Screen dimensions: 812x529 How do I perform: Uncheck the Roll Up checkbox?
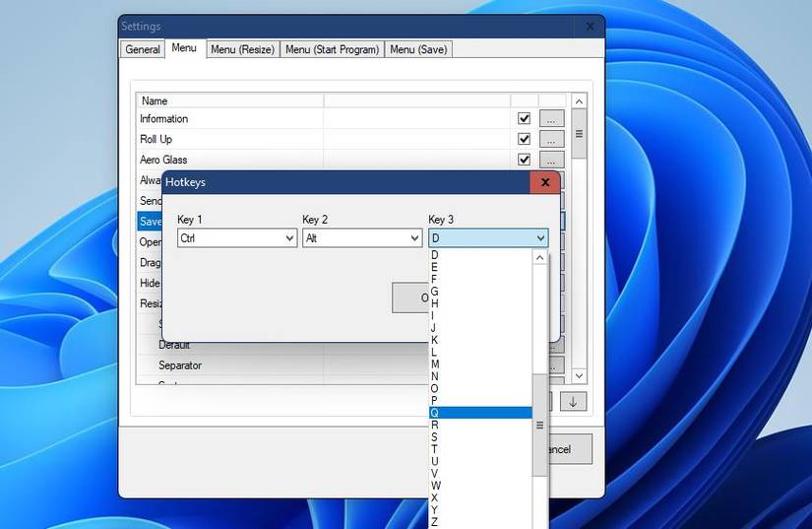524,139
